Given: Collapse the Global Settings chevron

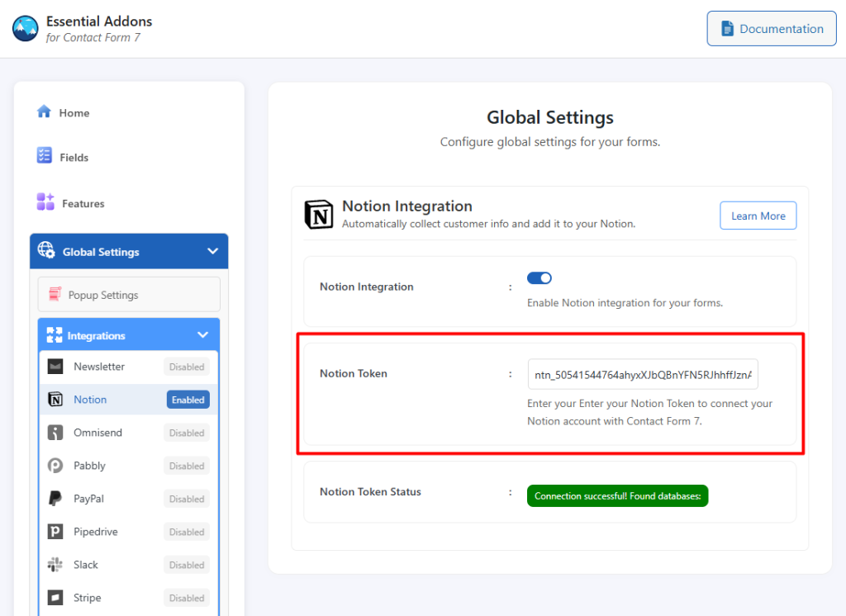Looking at the screenshot, I should 212,251.
